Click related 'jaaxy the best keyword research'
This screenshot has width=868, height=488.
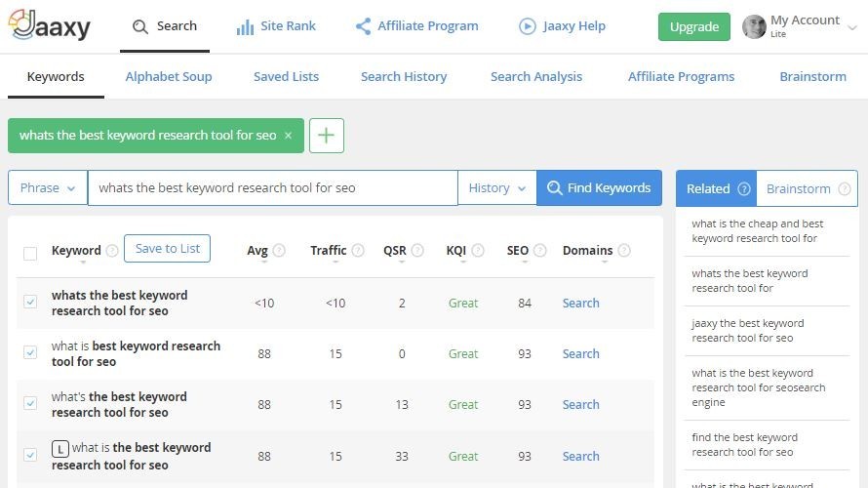(x=747, y=331)
